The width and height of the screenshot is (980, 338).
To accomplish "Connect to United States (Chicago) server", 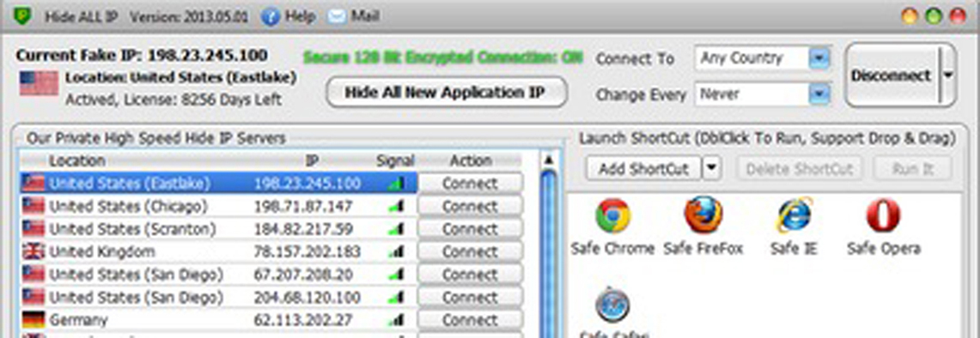I will coord(470,206).
